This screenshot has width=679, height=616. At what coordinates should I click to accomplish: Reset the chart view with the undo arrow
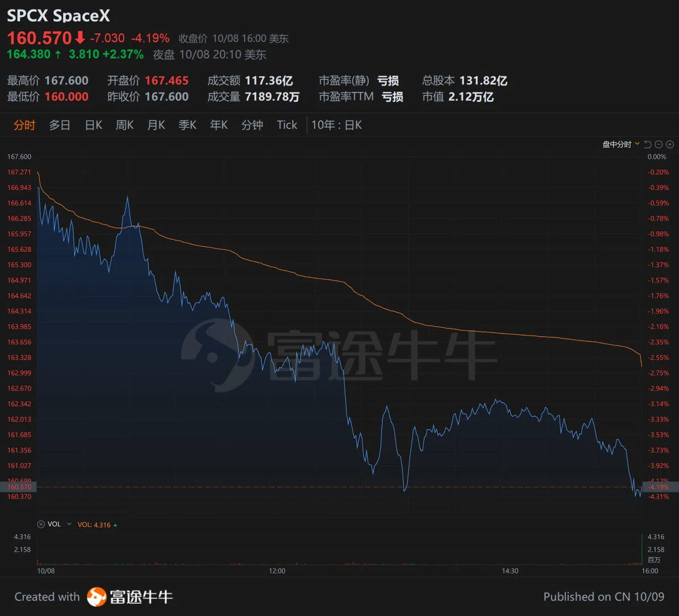pos(648,144)
